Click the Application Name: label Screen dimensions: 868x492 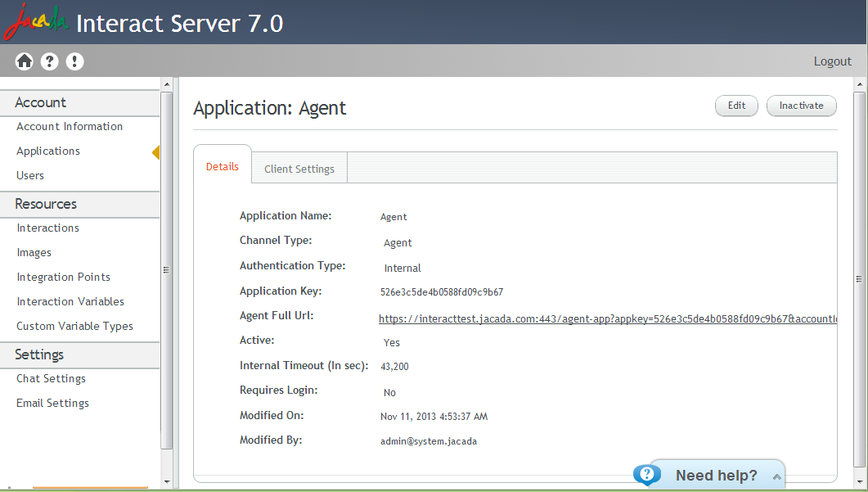point(286,215)
